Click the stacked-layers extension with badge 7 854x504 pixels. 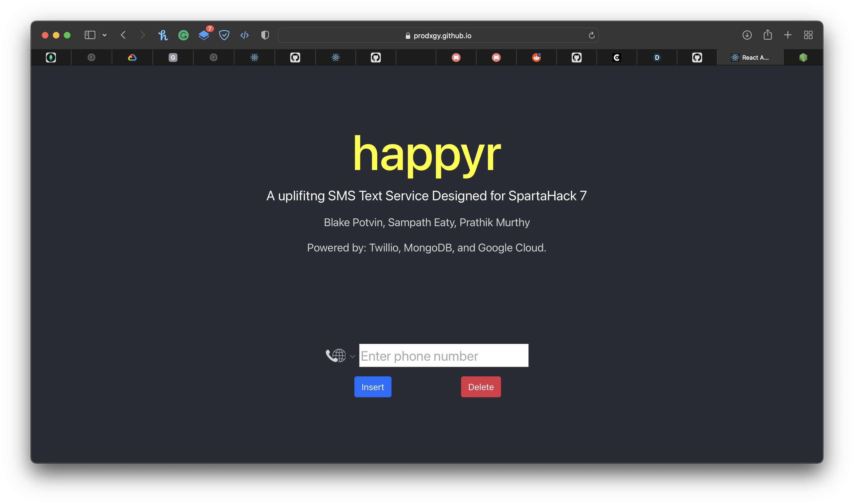pyautogui.click(x=204, y=35)
